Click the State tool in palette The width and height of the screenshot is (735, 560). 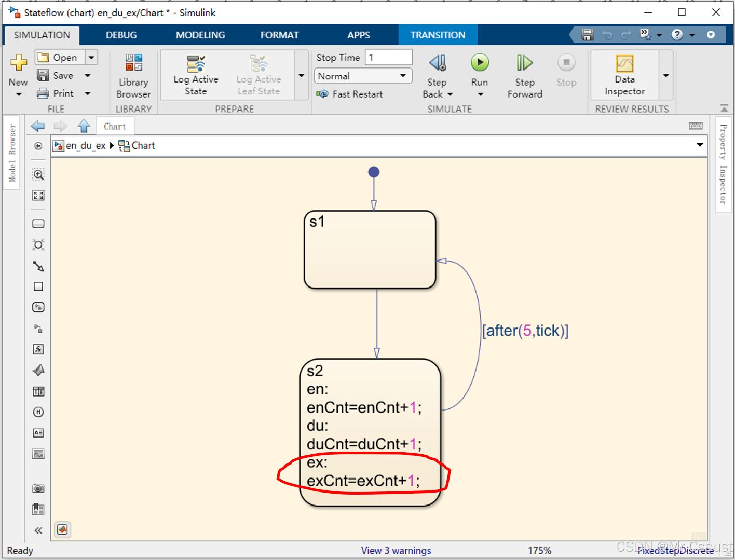[x=38, y=224]
